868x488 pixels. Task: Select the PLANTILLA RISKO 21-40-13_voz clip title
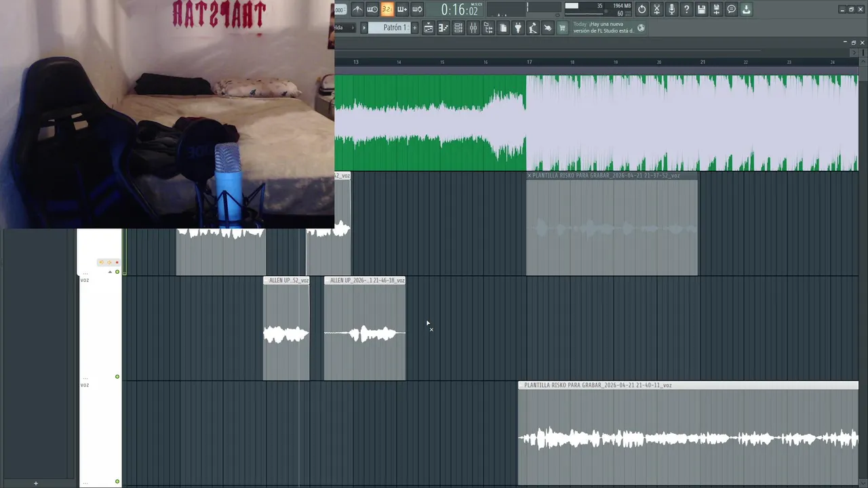(x=598, y=385)
